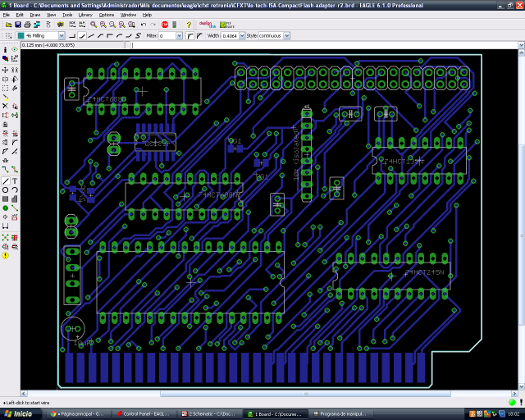Viewport: 525px width, 420px height.
Task: Open the Width dropdown arrow
Action: (x=242, y=36)
